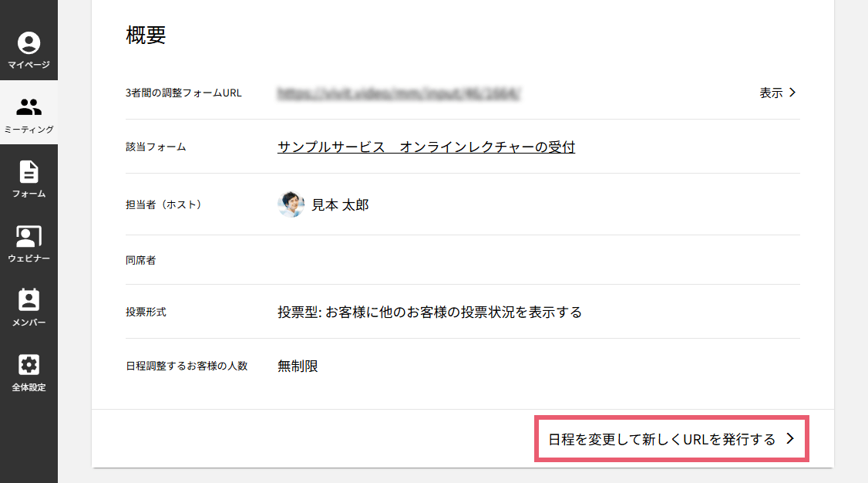Select the ウェビナー text label in sidebar
Viewport: 868px width, 483px height.
[x=29, y=258]
